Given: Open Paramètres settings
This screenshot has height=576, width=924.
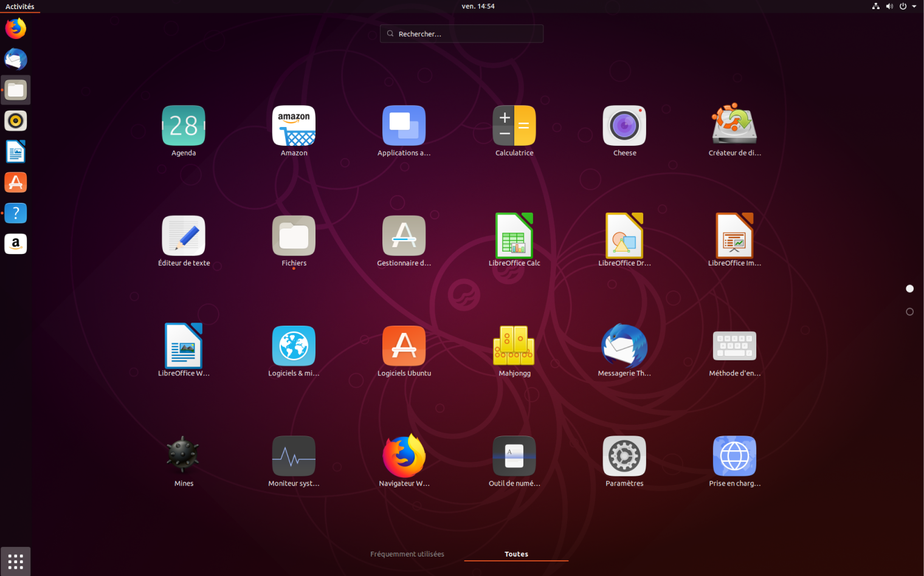Looking at the screenshot, I should click(624, 456).
